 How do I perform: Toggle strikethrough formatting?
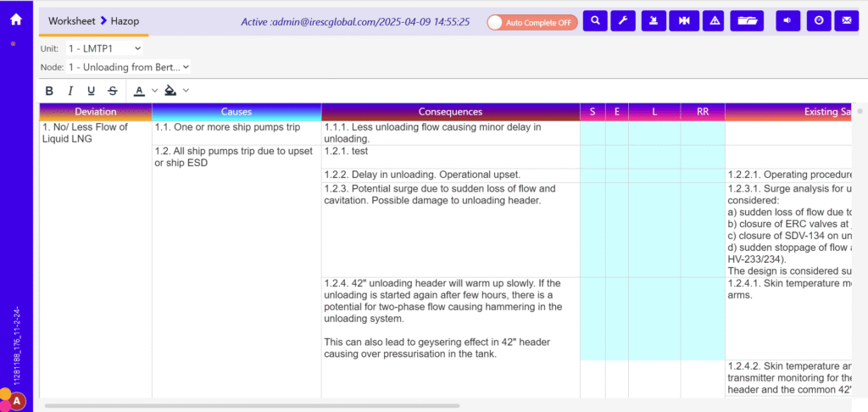(x=112, y=91)
